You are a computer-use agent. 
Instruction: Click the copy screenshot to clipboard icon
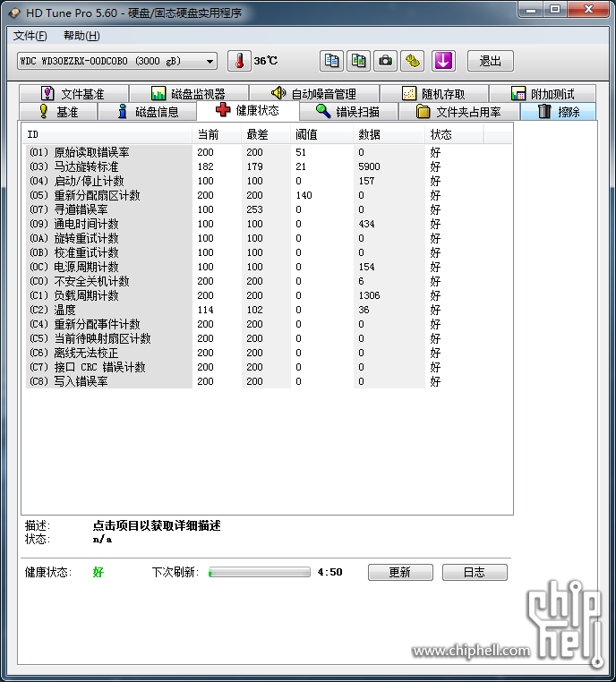pyautogui.click(x=358, y=61)
